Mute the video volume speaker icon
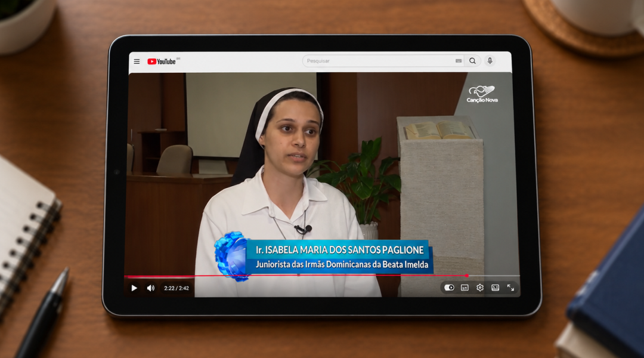 [151, 288]
